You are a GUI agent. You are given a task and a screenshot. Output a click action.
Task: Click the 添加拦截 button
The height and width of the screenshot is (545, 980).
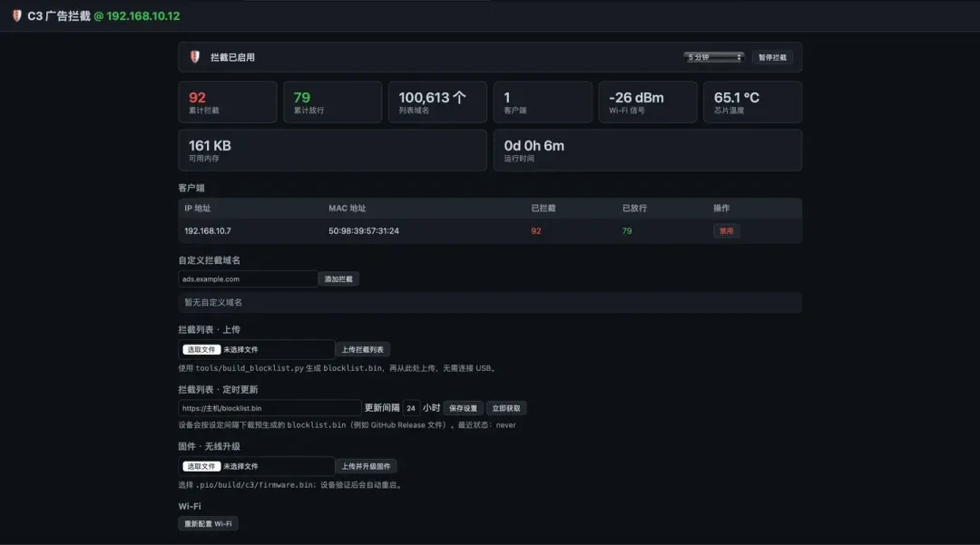tap(338, 279)
